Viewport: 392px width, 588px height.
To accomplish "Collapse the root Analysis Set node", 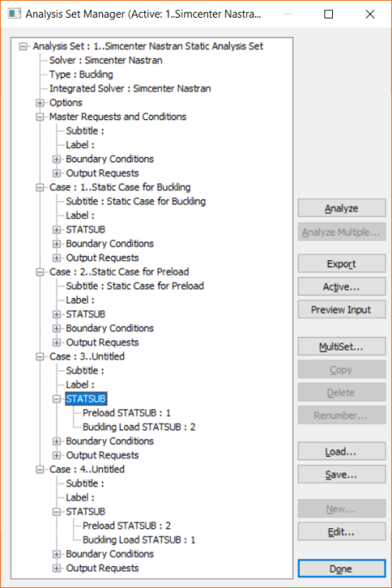I will point(24,46).
